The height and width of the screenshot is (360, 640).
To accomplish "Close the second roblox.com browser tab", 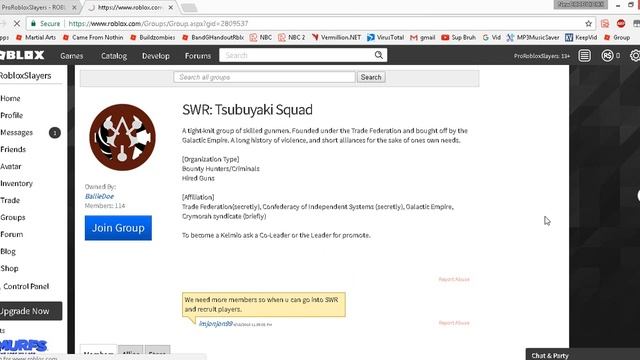I will pyautogui.click(x=171, y=7).
